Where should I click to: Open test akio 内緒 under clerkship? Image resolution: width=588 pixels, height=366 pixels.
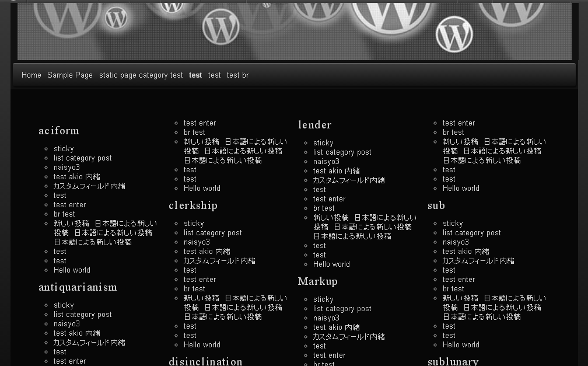coord(207,252)
